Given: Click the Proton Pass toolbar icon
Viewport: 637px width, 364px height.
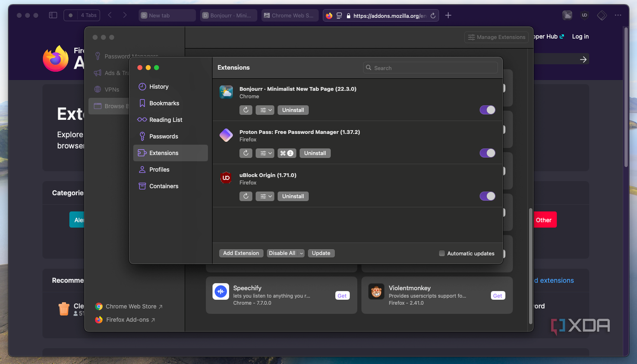Looking at the screenshot, I should point(602,16).
